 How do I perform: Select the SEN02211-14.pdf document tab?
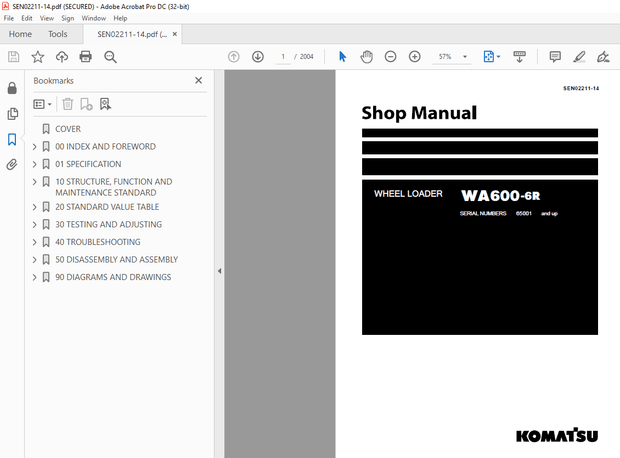[x=132, y=34]
